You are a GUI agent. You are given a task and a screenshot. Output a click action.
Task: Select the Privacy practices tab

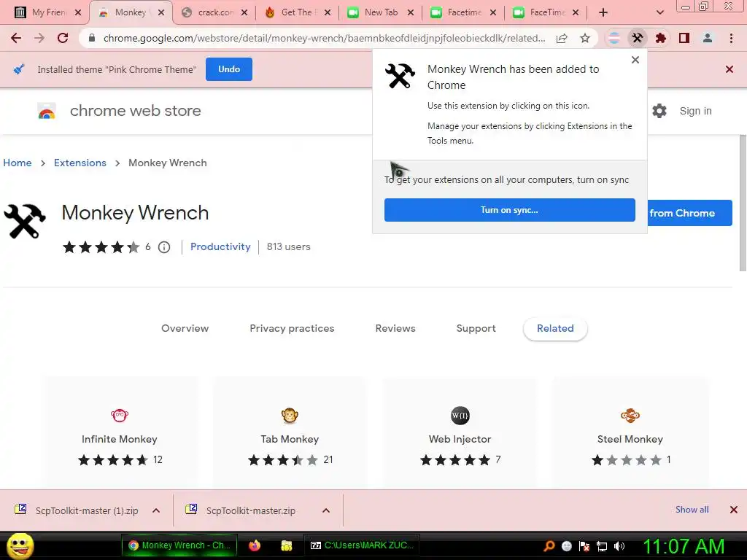pos(292,329)
